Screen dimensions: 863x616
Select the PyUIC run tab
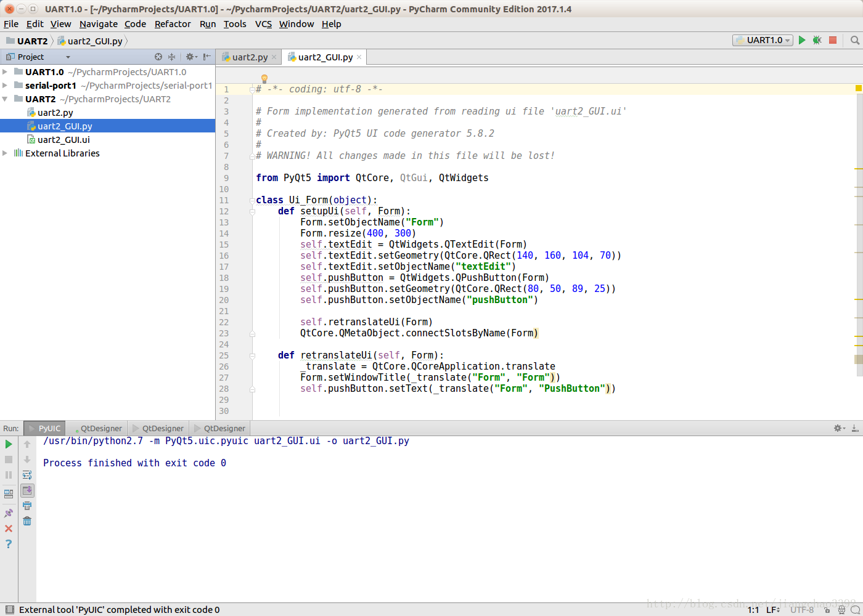point(44,428)
